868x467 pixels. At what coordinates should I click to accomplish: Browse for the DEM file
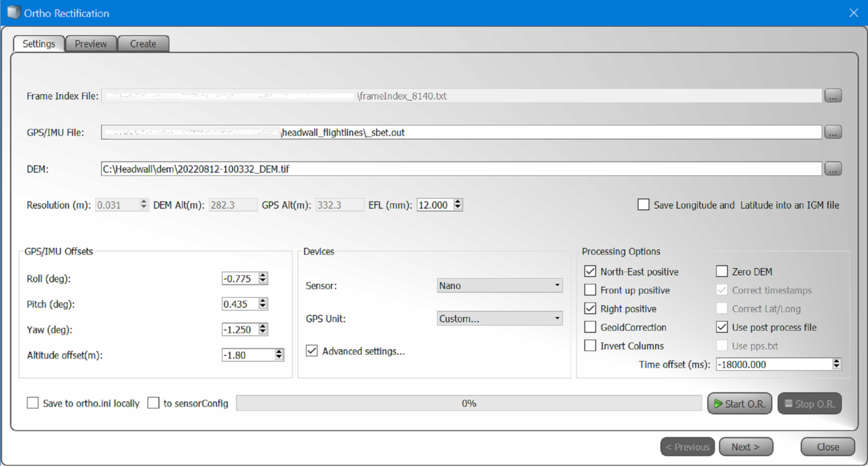click(833, 169)
